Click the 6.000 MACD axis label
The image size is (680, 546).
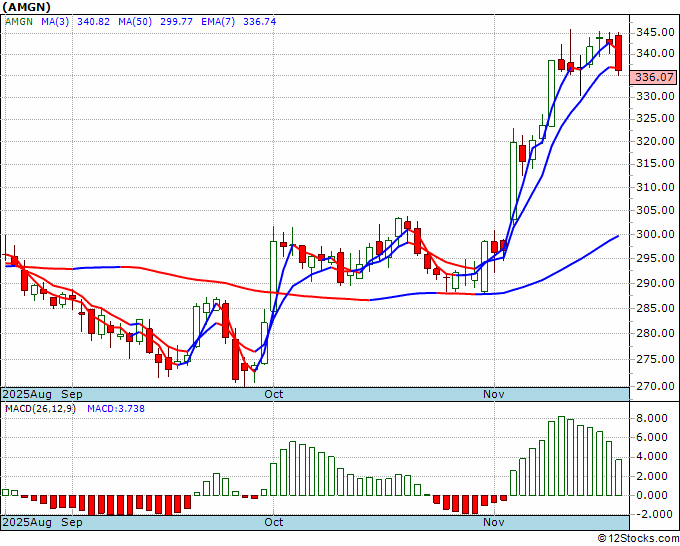click(x=652, y=437)
